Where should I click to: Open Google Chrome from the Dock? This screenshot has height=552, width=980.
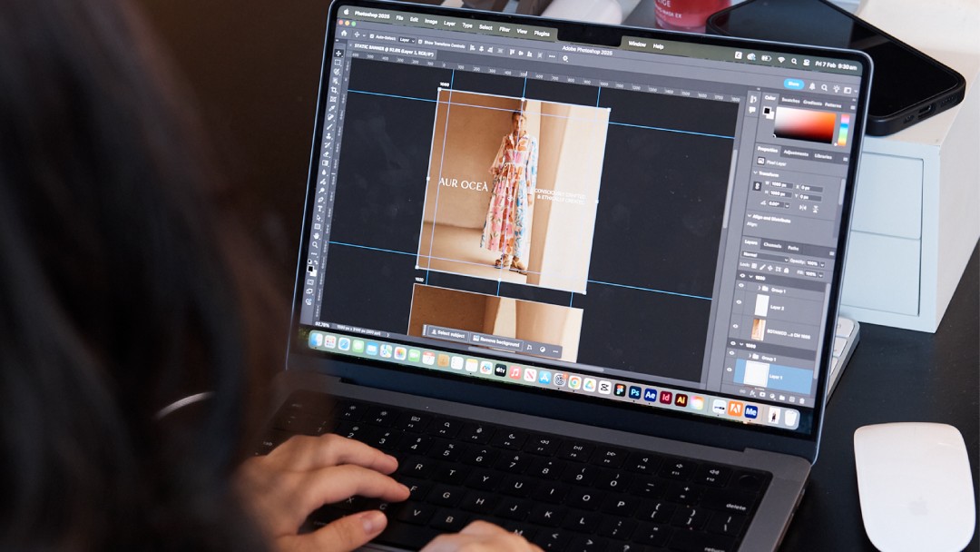tap(574, 382)
